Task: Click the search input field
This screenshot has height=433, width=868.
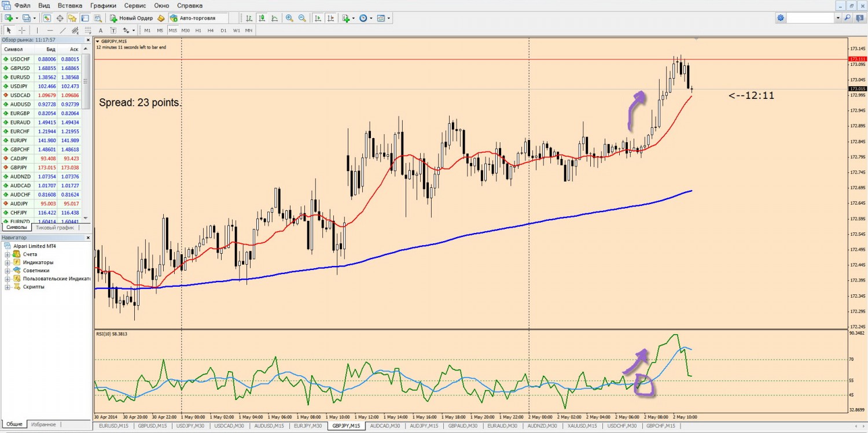Action: point(810,18)
